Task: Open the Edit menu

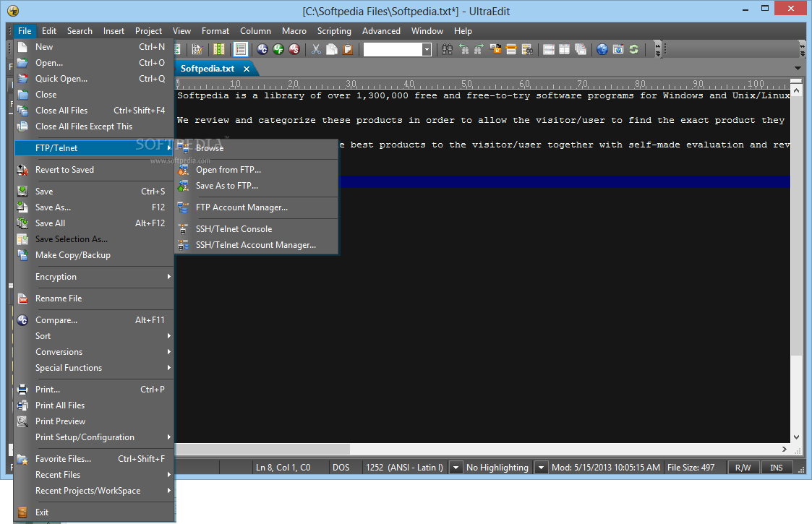Action: 49,31
